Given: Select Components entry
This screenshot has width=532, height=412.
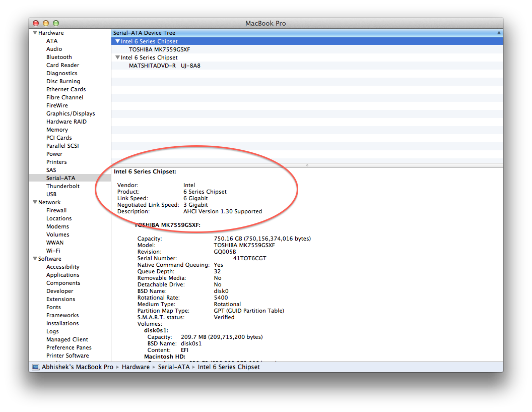Looking at the screenshot, I should (63, 283).
